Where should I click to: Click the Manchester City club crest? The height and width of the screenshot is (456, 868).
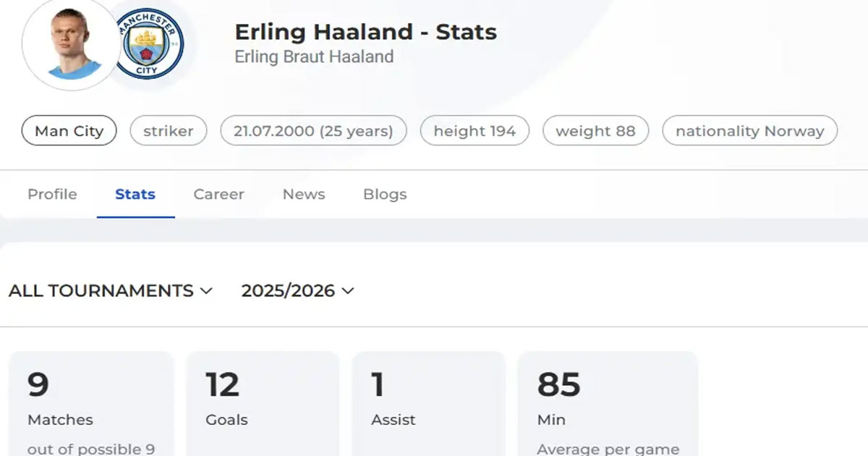pyautogui.click(x=150, y=43)
